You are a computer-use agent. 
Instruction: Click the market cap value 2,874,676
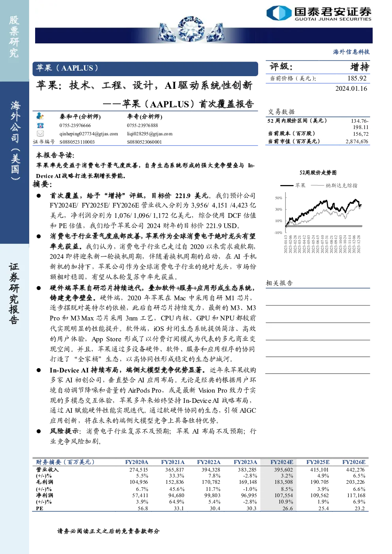(357, 141)
